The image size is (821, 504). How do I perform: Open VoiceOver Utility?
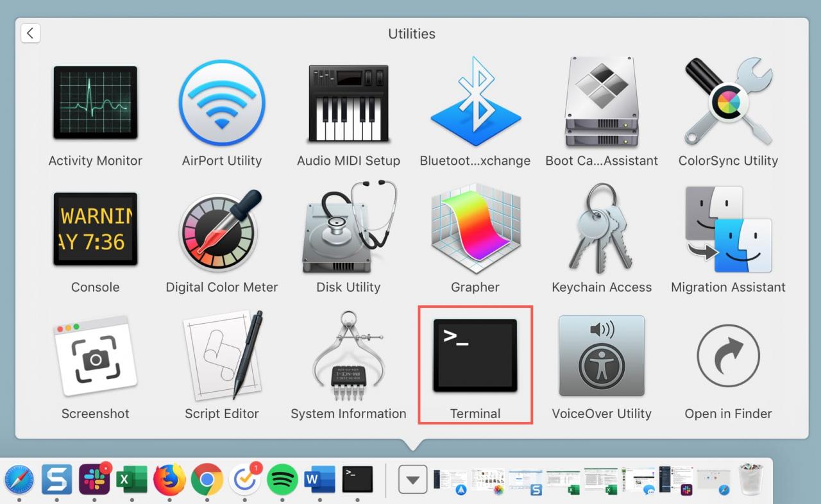click(602, 355)
